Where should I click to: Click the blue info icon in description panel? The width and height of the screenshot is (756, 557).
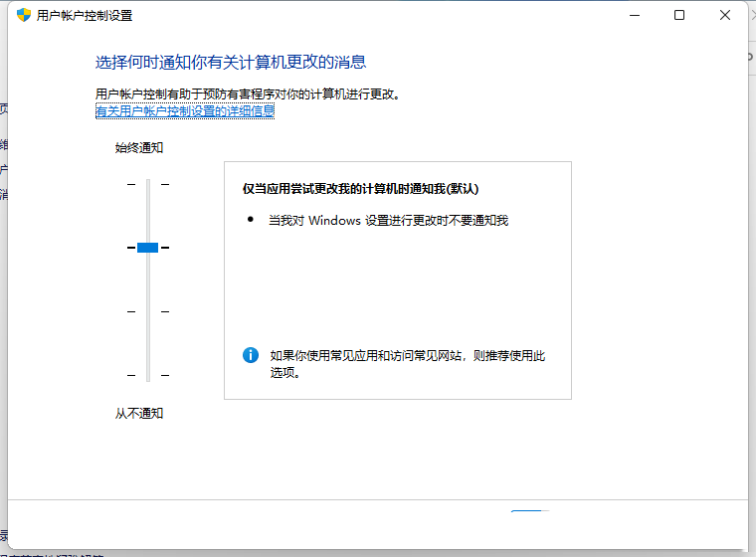[251, 355]
